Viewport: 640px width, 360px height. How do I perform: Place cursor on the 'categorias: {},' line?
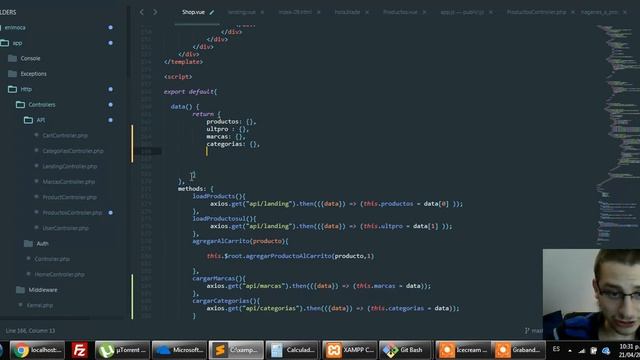tap(233, 144)
